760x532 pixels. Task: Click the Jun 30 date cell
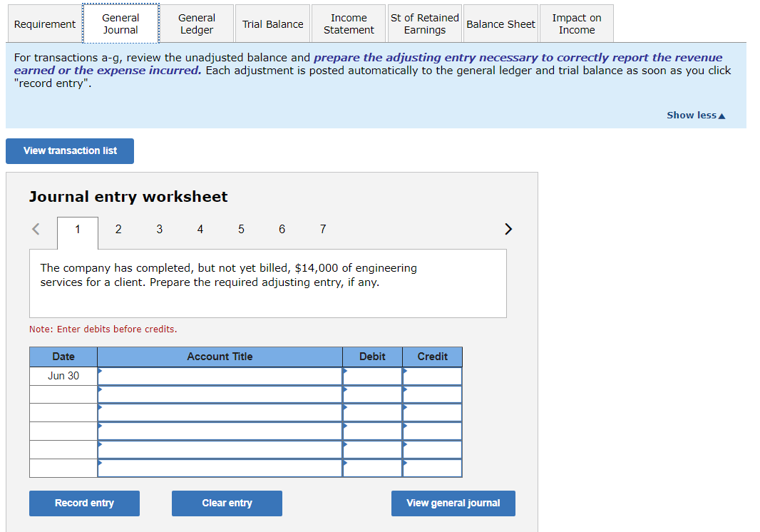coord(63,377)
